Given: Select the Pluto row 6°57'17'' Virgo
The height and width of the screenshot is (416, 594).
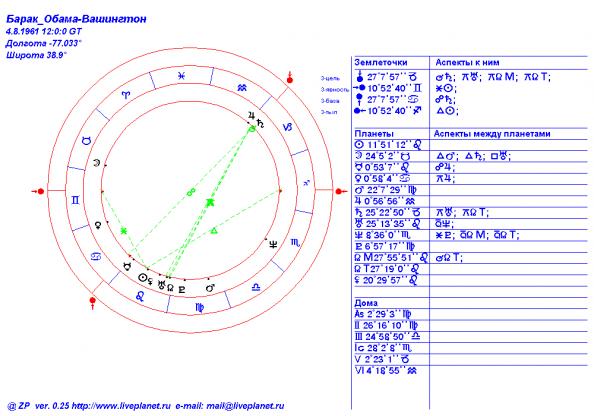Looking at the screenshot, I should (x=385, y=247).
